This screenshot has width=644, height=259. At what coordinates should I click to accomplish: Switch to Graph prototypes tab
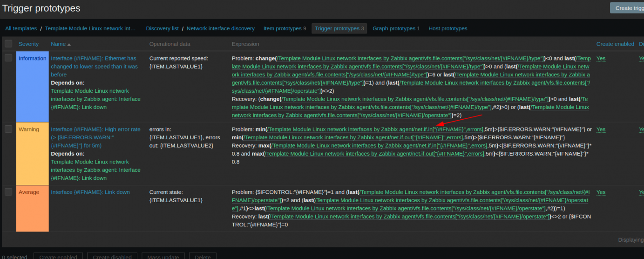click(x=393, y=28)
